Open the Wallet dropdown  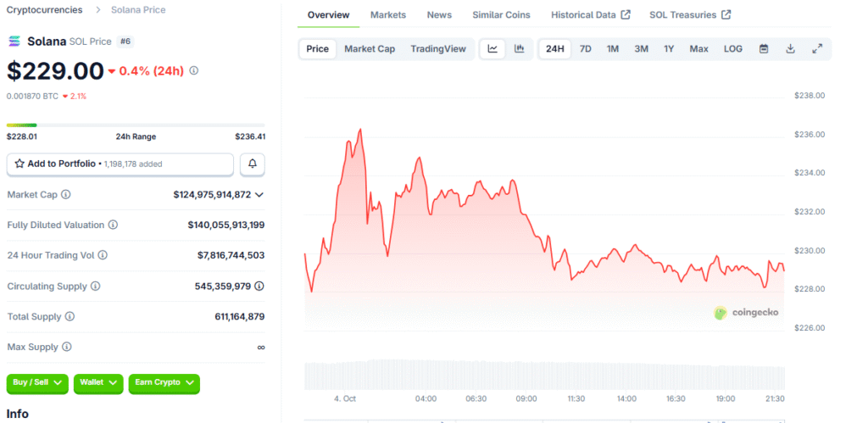point(97,383)
